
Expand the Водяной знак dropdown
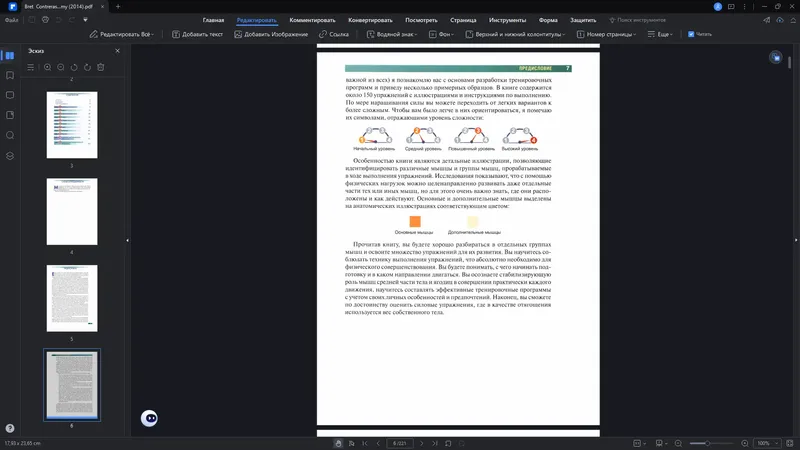(x=392, y=34)
